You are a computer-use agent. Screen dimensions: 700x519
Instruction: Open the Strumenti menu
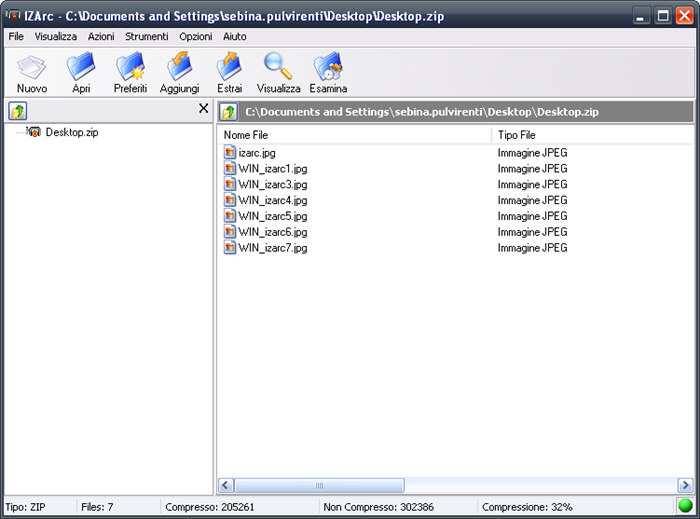tap(146, 36)
